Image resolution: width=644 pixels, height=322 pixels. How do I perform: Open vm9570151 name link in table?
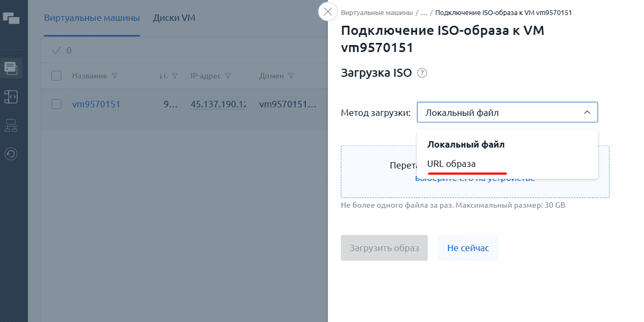(96, 104)
